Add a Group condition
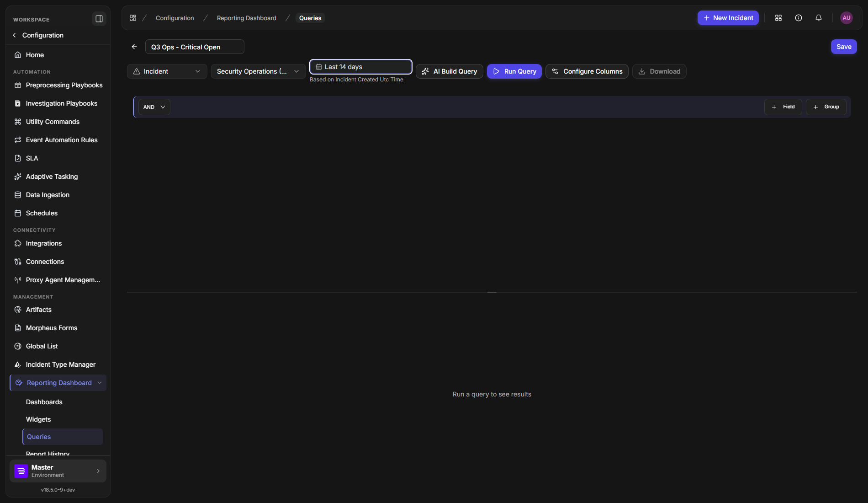Viewport: 868px width, 503px height. 826,107
